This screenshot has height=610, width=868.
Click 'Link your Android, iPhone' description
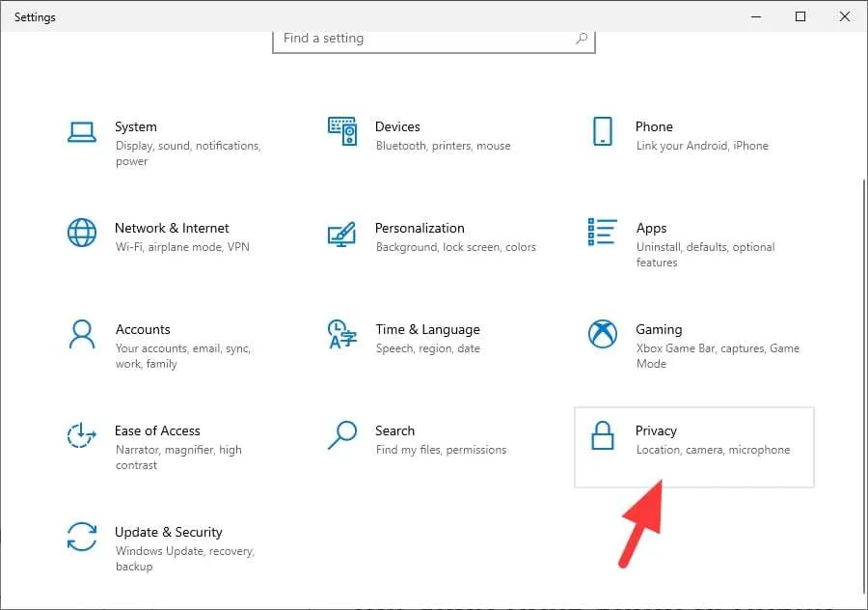point(702,146)
